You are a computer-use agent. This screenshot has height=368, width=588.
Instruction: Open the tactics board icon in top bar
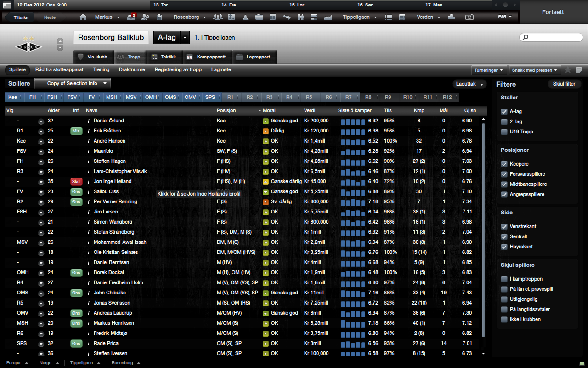[x=232, y=17]
